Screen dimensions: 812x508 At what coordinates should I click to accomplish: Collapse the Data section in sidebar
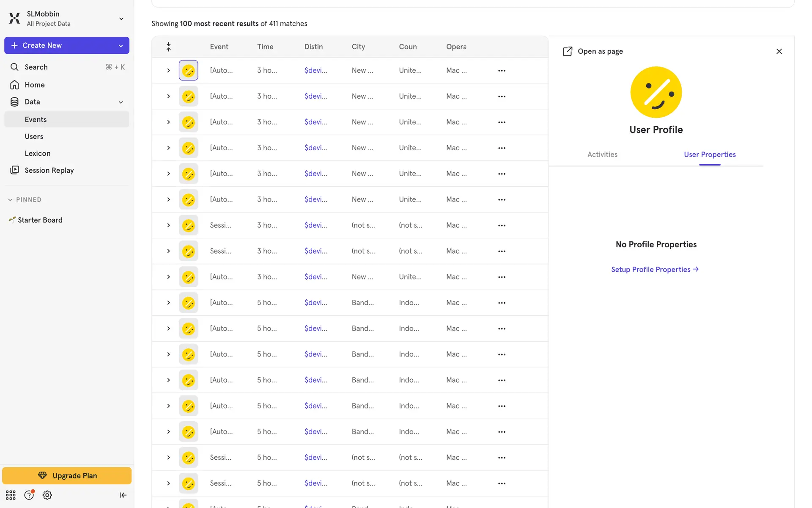(121, 102)
